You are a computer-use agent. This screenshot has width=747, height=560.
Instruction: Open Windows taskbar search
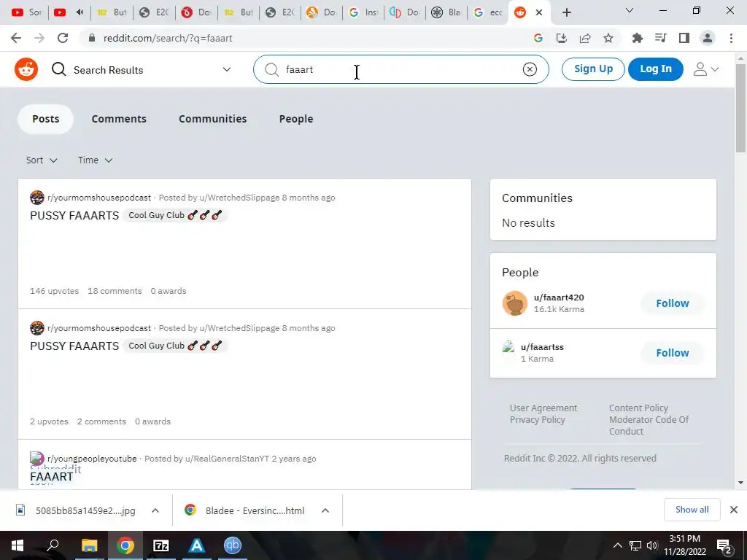click(x=53, y=545)
